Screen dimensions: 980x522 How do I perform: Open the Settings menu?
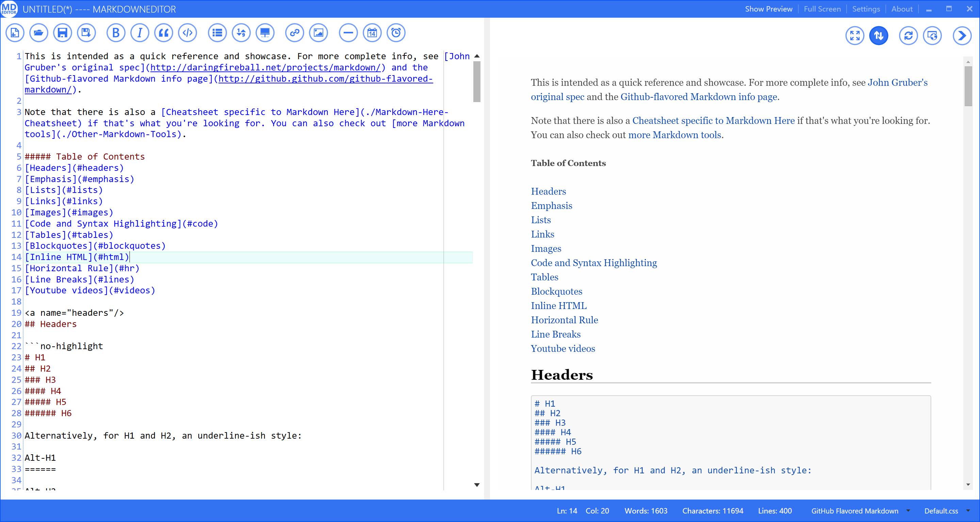[866, 9]
